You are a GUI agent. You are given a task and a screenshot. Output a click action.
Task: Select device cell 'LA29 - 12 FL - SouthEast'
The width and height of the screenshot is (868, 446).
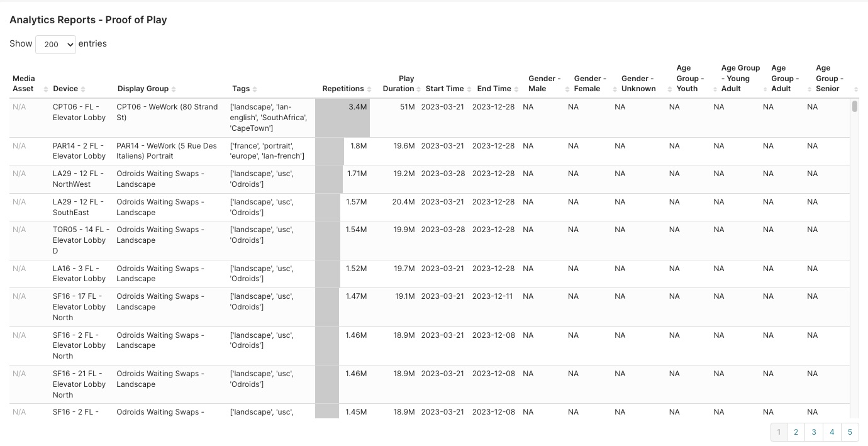point(79,207)
